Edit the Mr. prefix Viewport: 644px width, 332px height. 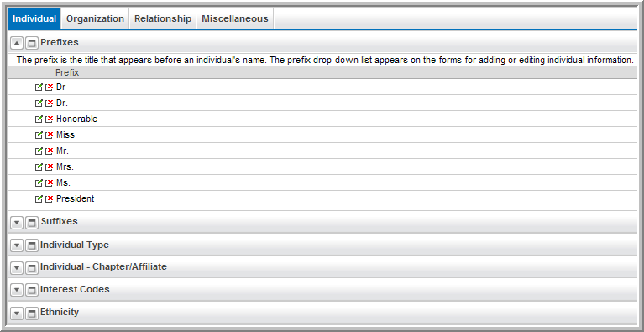pos(39,150)
